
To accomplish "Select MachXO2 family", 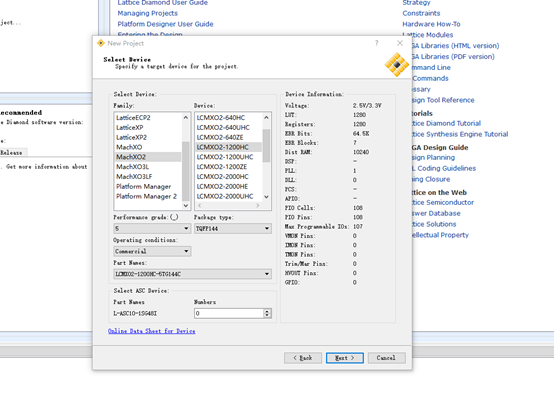I will (148, 157).
